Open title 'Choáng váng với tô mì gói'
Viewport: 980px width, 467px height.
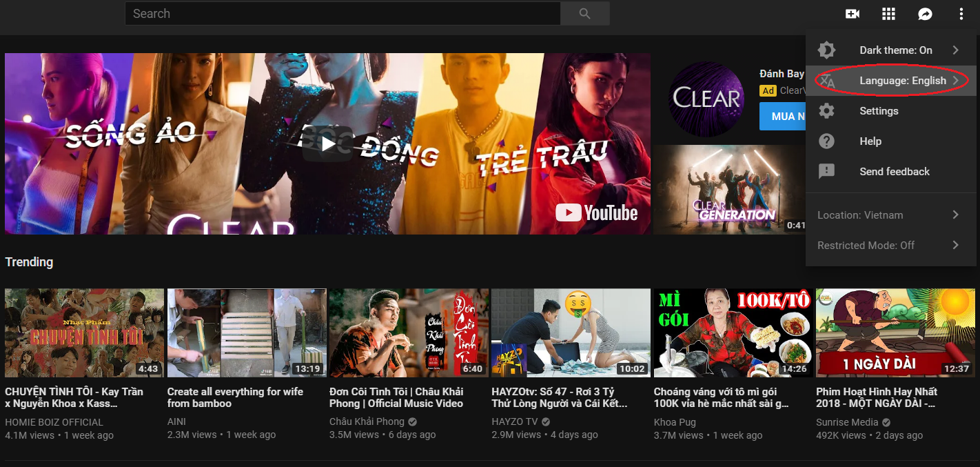pyautogui.click(x=722, y=397)
